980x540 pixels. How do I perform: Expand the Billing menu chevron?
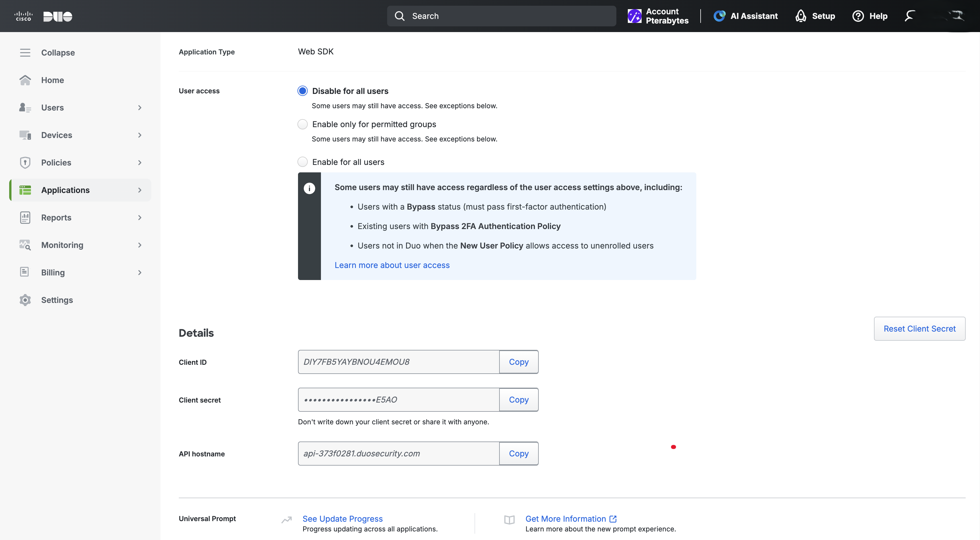click(x=140, y=273)
